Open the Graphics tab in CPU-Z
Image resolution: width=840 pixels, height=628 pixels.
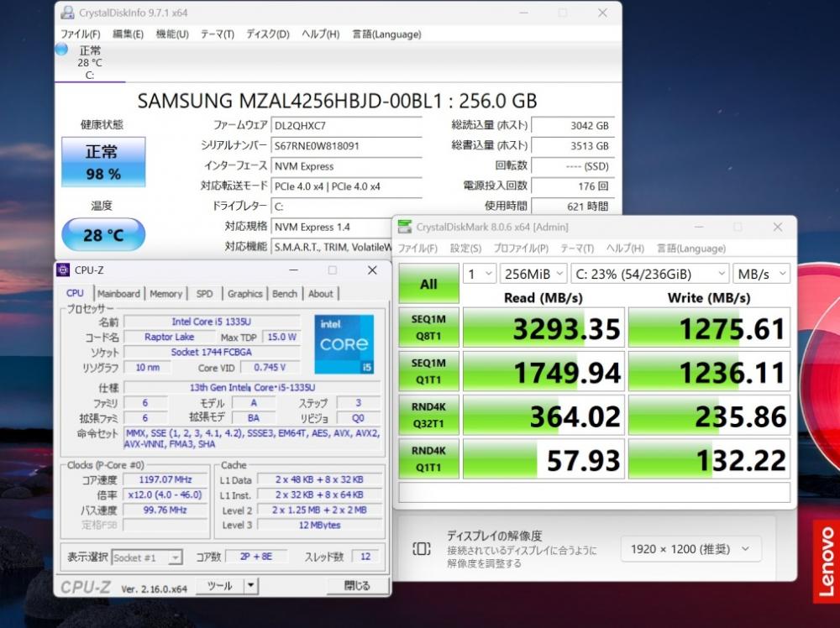(244, 293)
